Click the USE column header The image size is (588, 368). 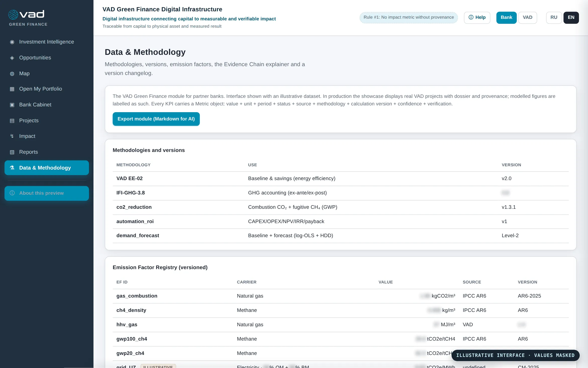tap(252, 165)
